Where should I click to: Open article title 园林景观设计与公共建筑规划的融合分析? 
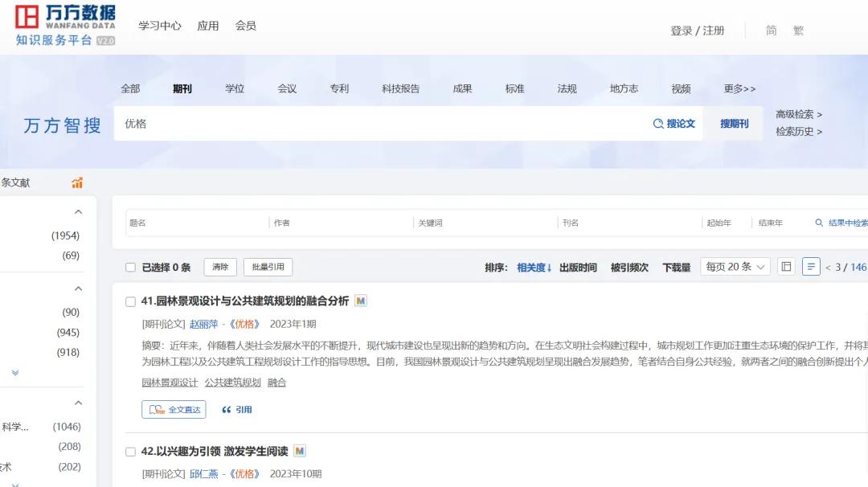(252, 301)
